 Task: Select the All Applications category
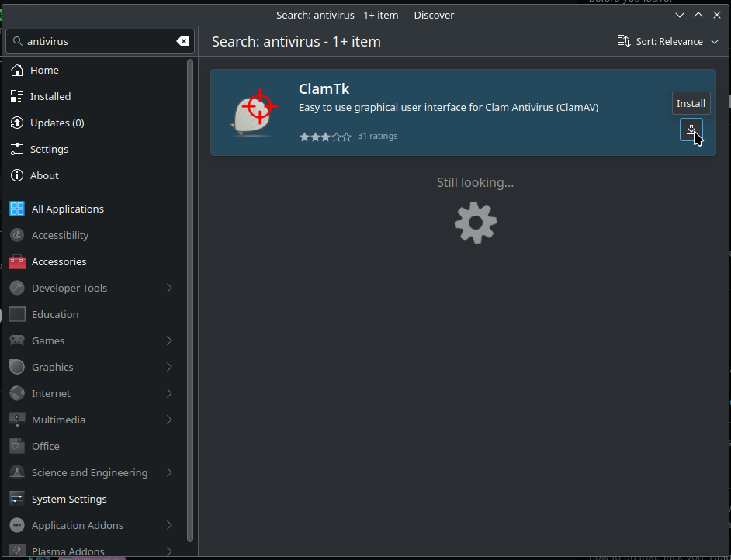92,209
